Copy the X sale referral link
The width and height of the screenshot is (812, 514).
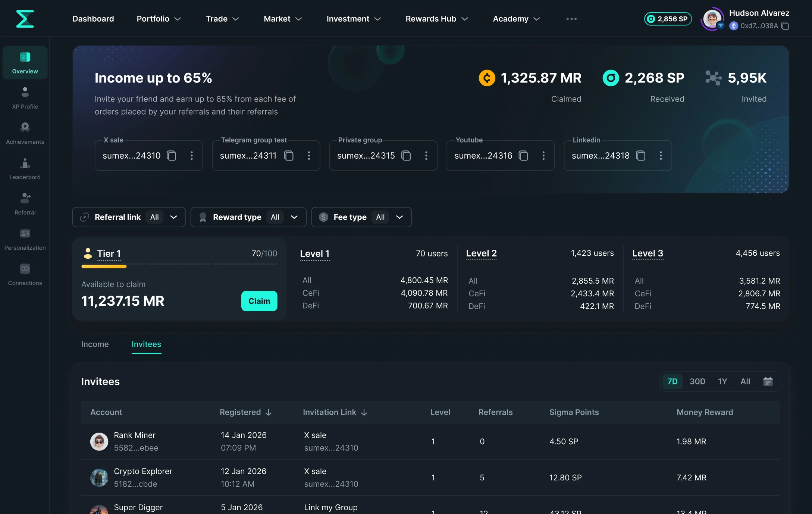coord(171,156)
